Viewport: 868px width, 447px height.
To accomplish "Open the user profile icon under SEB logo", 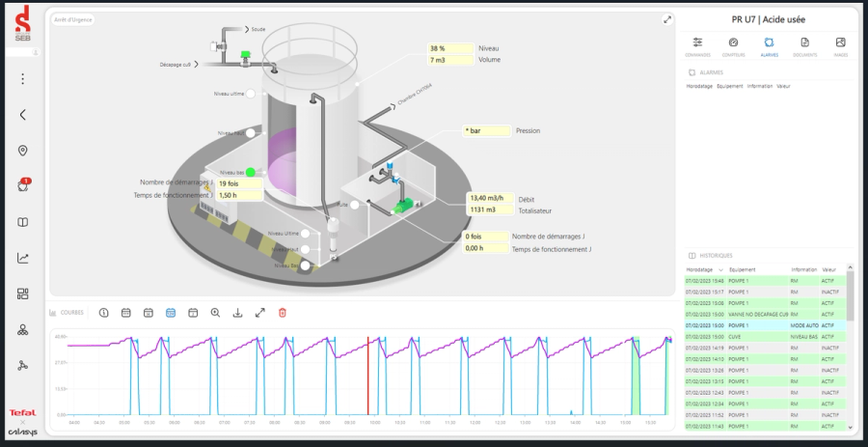I will tap(36, 52).
